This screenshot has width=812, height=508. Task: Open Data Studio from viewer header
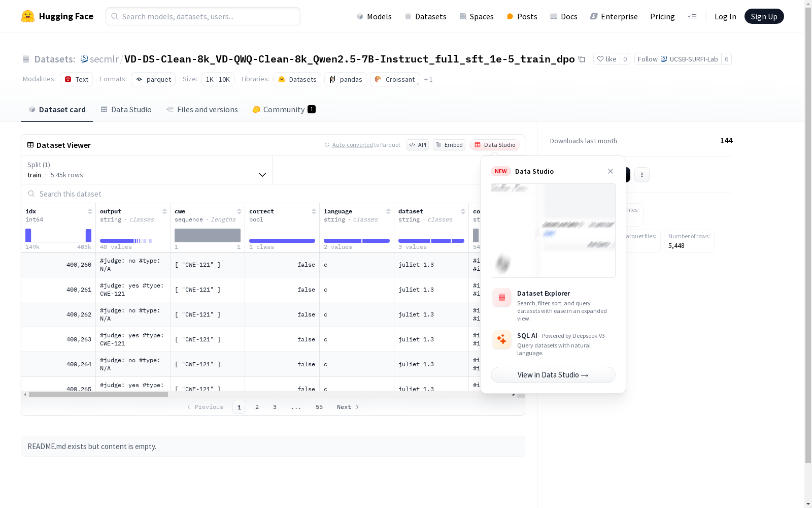tap(494, 145)
